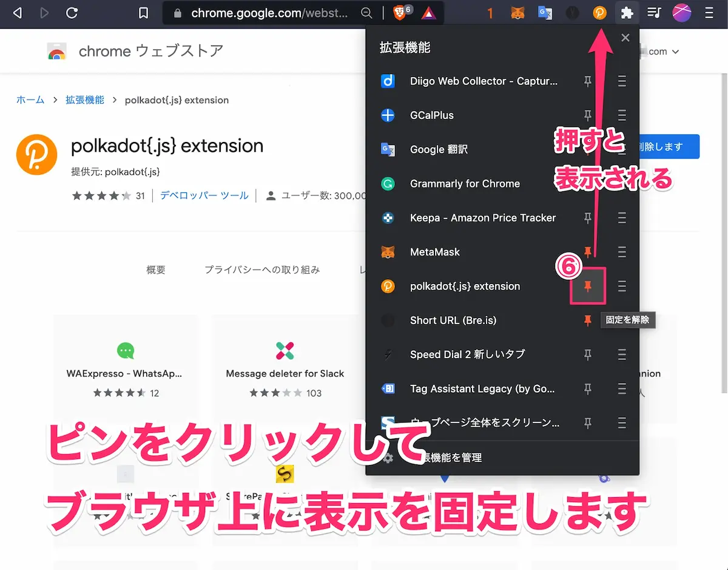Unpin MetaMask from the toolbar
Screen dimensions: 728x570
point(587,252)
